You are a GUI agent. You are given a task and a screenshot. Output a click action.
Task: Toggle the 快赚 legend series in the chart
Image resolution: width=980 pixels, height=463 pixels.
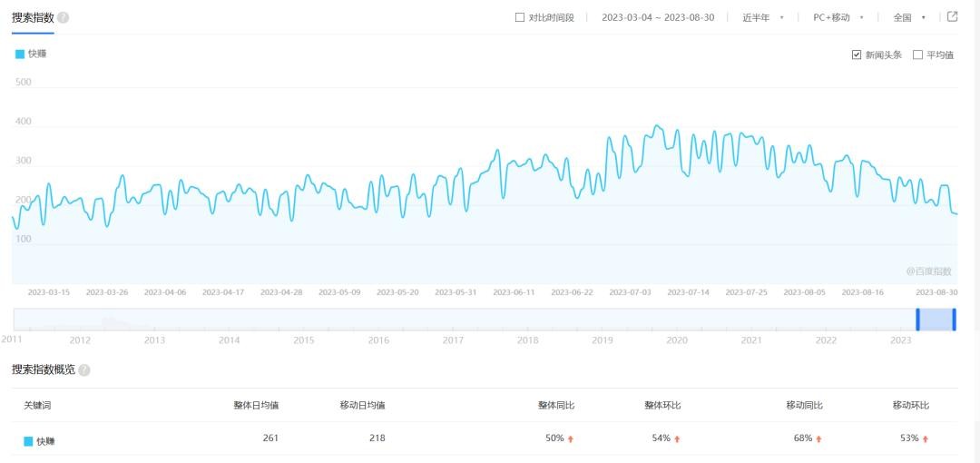pyautogui.click(x=31, y=54)
